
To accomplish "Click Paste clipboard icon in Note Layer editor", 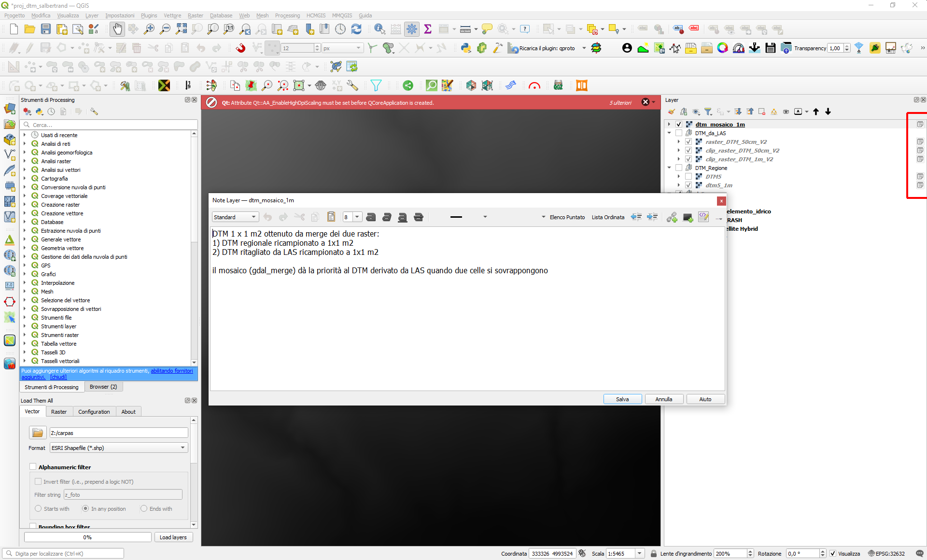I will click(x=331, y=217).
